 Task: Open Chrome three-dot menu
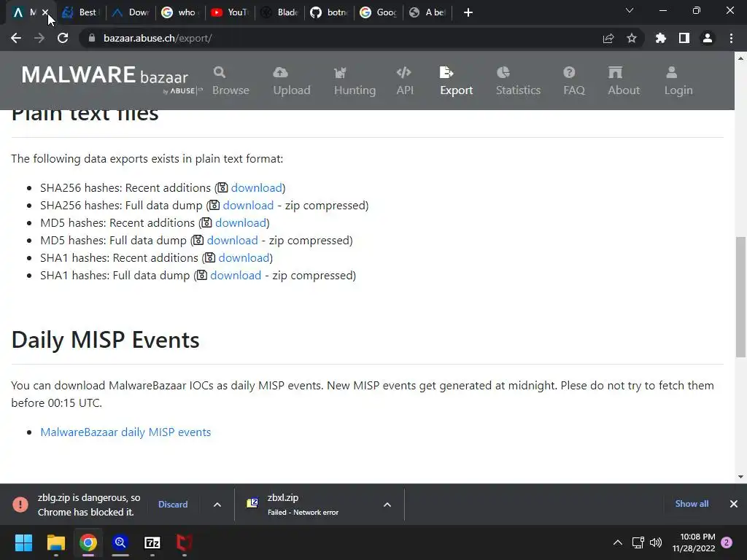coord(731,38)
